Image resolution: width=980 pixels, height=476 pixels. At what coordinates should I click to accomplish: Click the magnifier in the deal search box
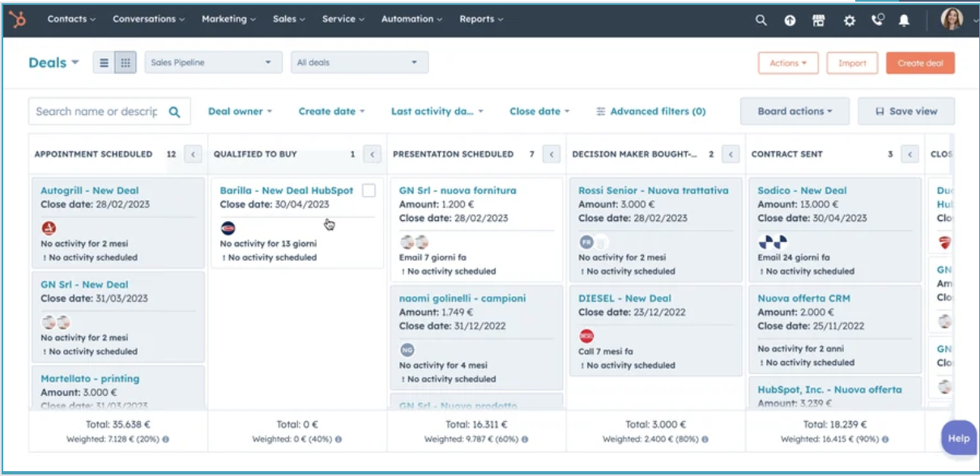click(174, 112)
